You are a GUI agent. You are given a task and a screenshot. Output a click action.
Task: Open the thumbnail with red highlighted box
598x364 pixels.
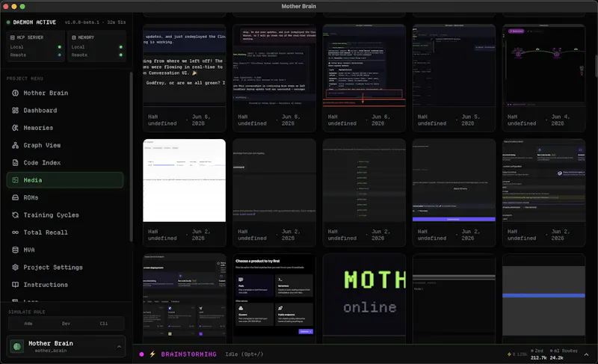pyautogui.click(x=364, y=66)
